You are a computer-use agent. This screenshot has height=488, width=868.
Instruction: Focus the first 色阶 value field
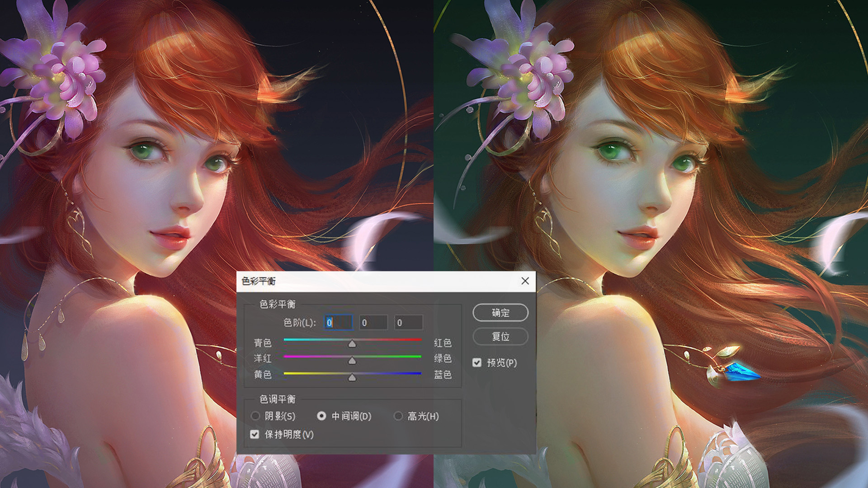pos(338,323)
